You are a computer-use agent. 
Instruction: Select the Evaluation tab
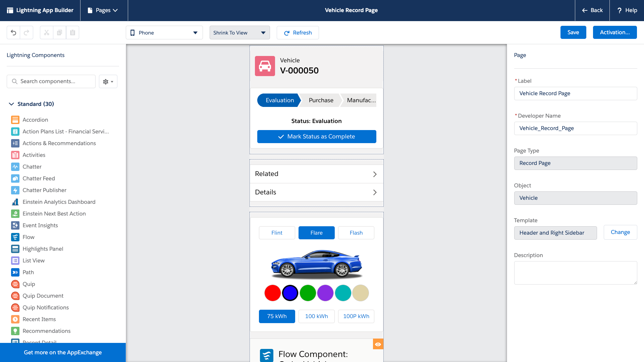pyautogui.click(x=279, y=100)
